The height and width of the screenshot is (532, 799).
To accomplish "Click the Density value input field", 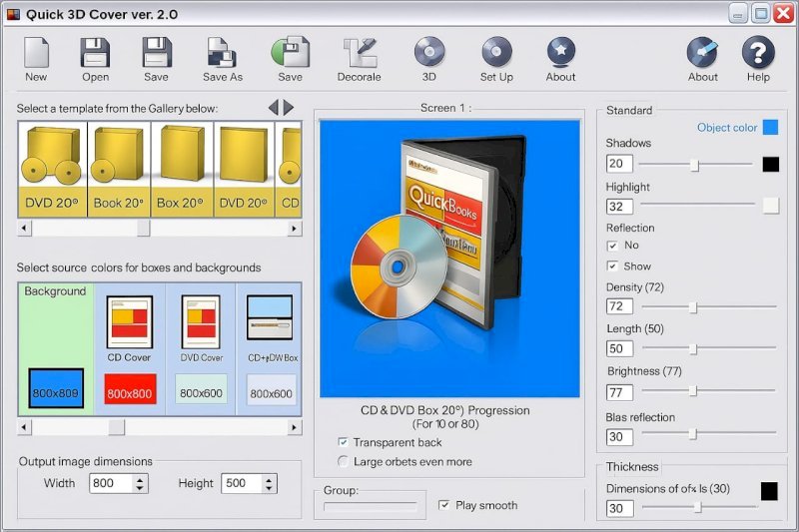I will (619, 306).
